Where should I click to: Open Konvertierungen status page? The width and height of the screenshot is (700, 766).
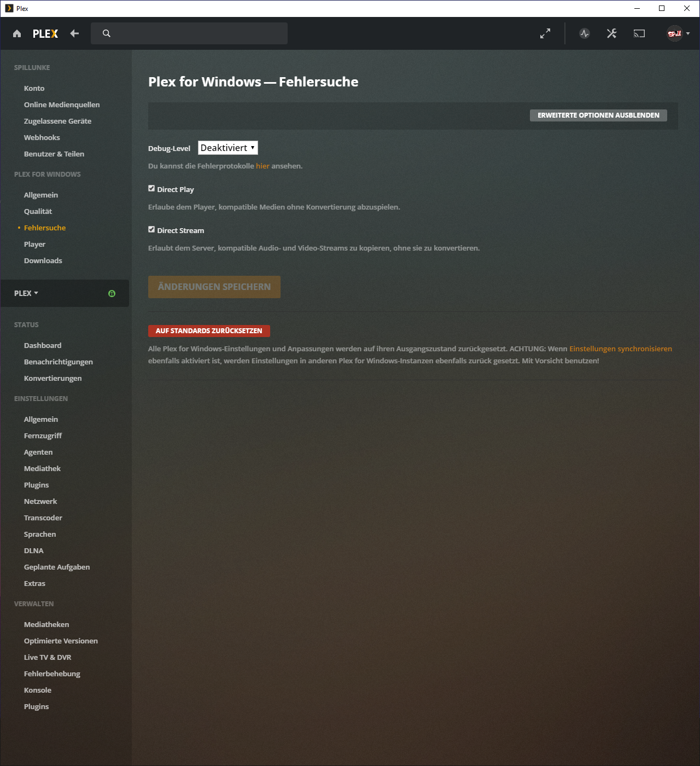[52, 378]
